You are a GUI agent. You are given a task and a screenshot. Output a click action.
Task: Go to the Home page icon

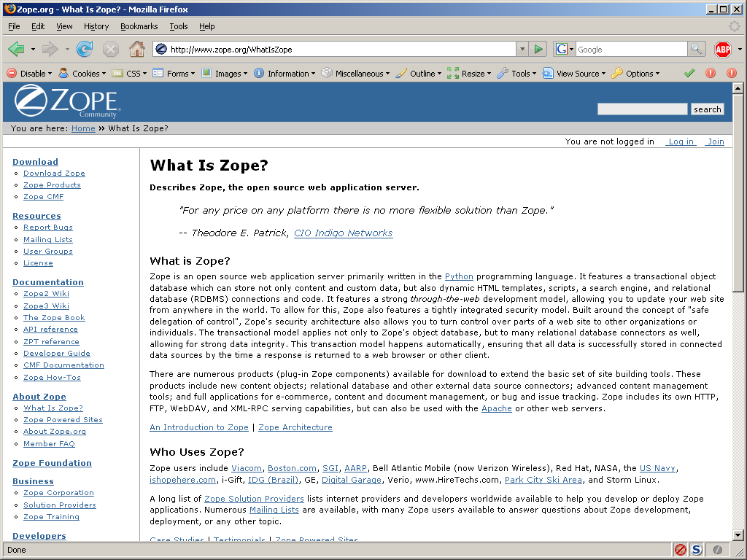click(137, 49)
